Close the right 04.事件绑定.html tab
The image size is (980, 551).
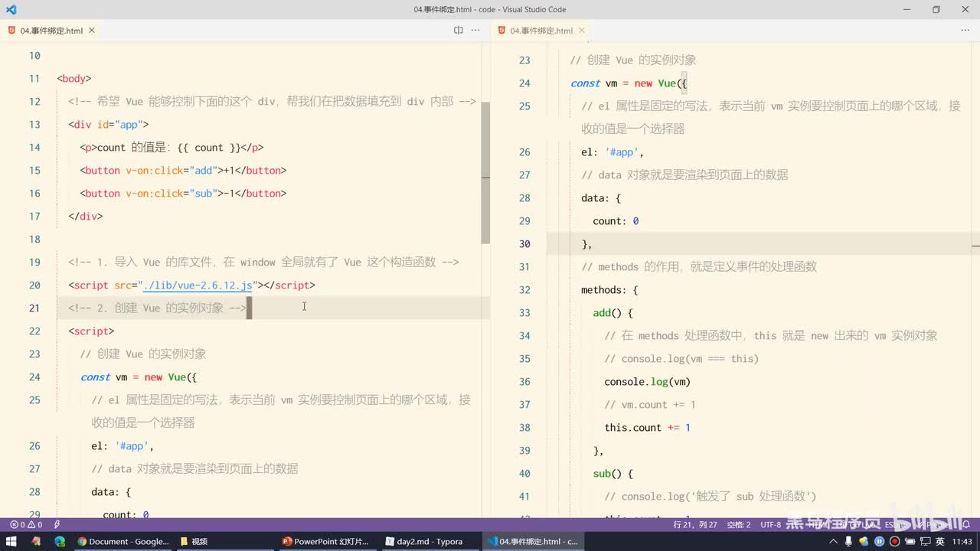coord(582,31)
